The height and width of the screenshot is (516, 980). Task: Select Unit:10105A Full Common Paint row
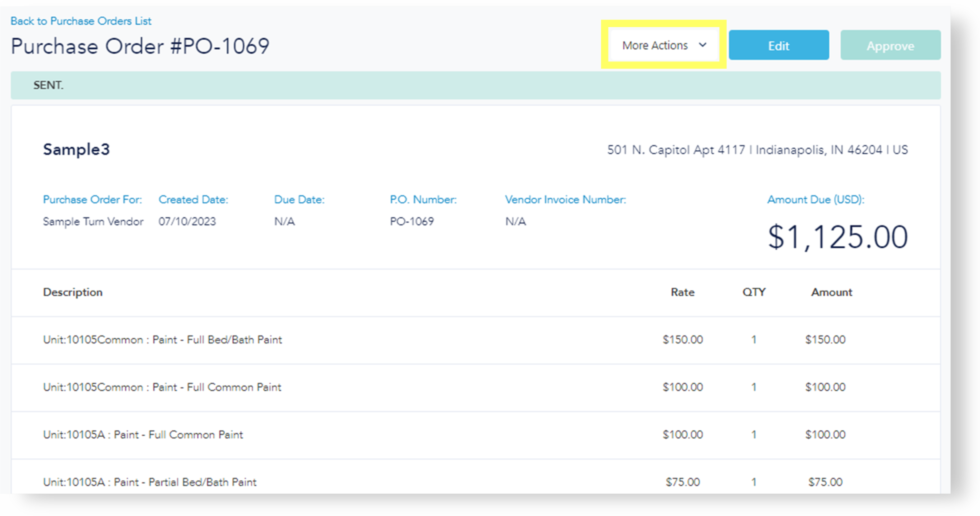pos(143,435)
